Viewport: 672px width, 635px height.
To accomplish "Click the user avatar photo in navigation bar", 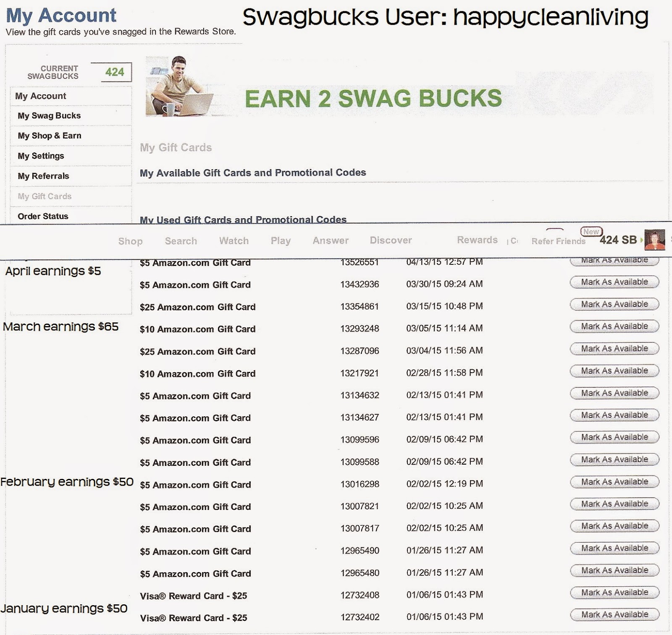I will [655, 240].
